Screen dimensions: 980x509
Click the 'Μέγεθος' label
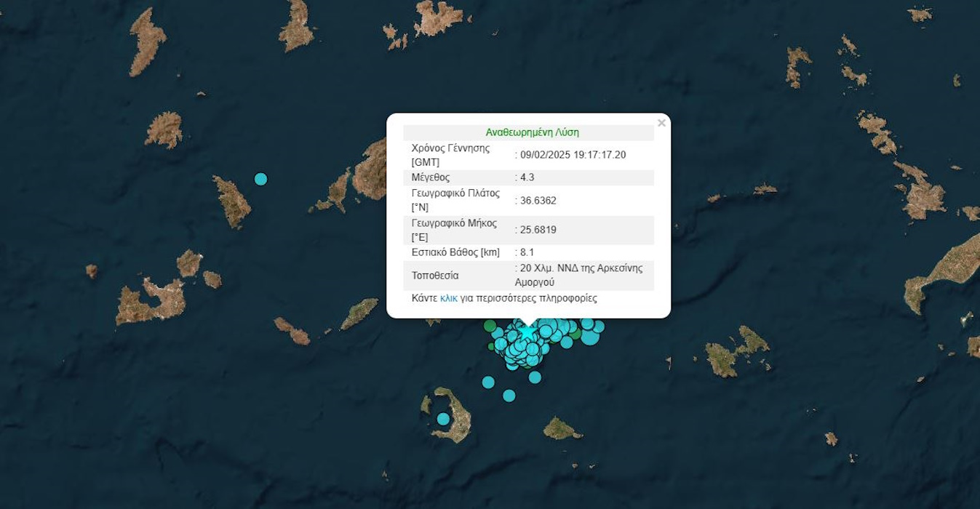point(431,177)
